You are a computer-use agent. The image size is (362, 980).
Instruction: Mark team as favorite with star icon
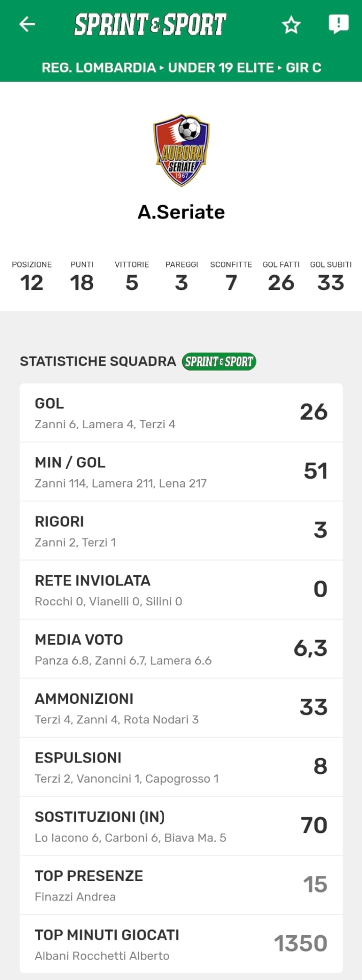[291, 24]
